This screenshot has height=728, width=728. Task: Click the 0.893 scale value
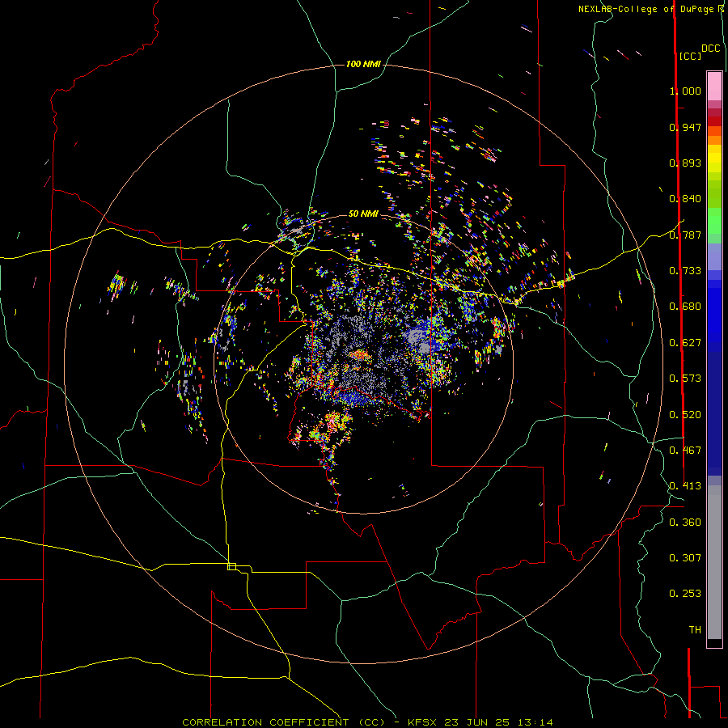click(x=685, y=163)
